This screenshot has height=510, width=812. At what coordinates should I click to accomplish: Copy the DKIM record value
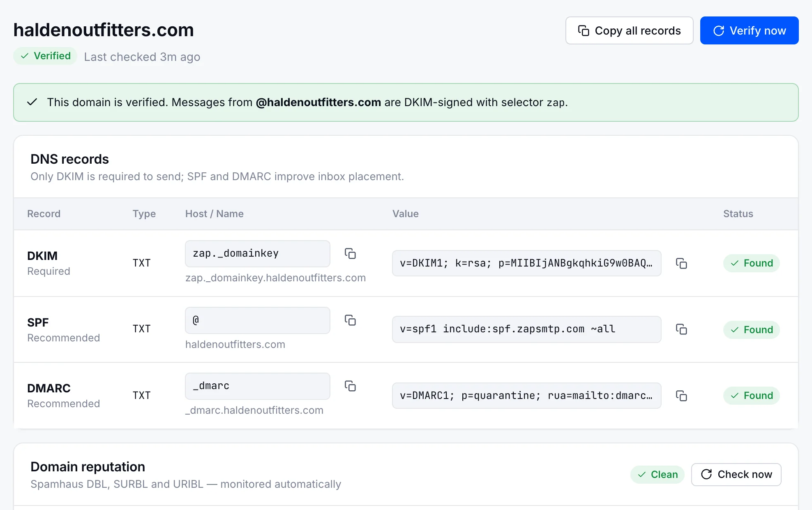(x=681, y=263)
